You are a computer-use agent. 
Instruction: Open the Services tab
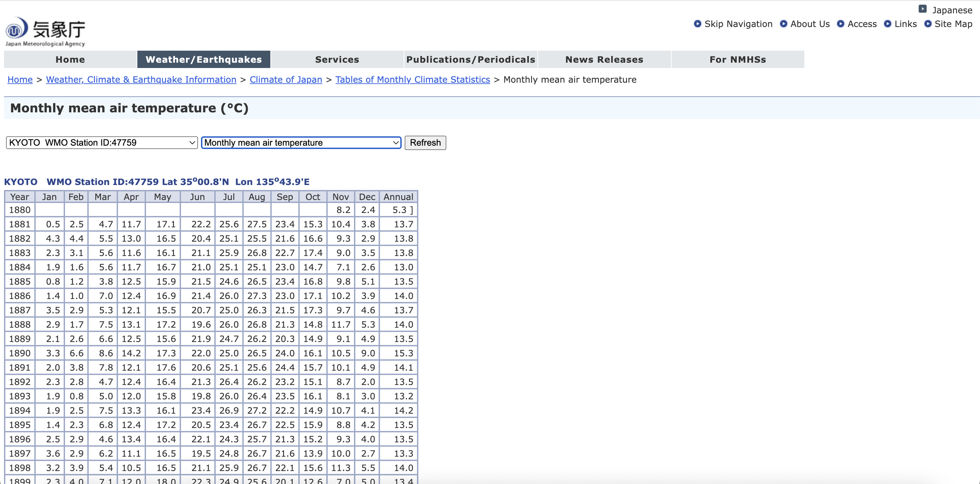(337, 59)
